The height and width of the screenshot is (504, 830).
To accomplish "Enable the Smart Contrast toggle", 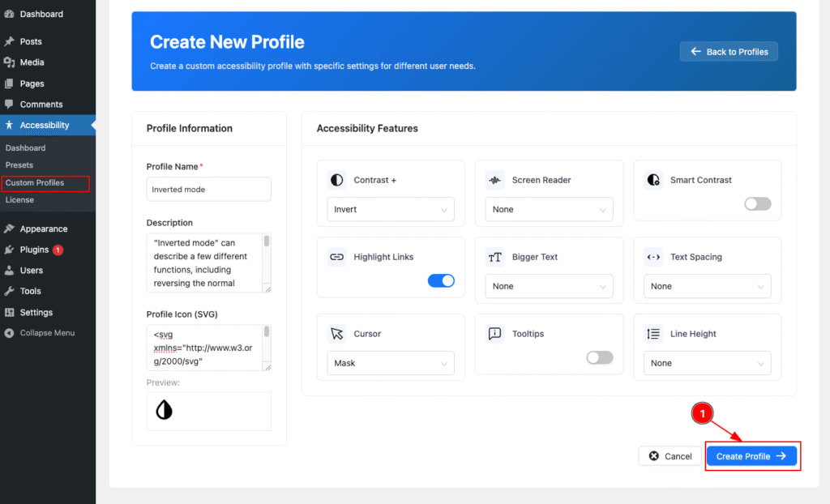I will coord(757,203).
